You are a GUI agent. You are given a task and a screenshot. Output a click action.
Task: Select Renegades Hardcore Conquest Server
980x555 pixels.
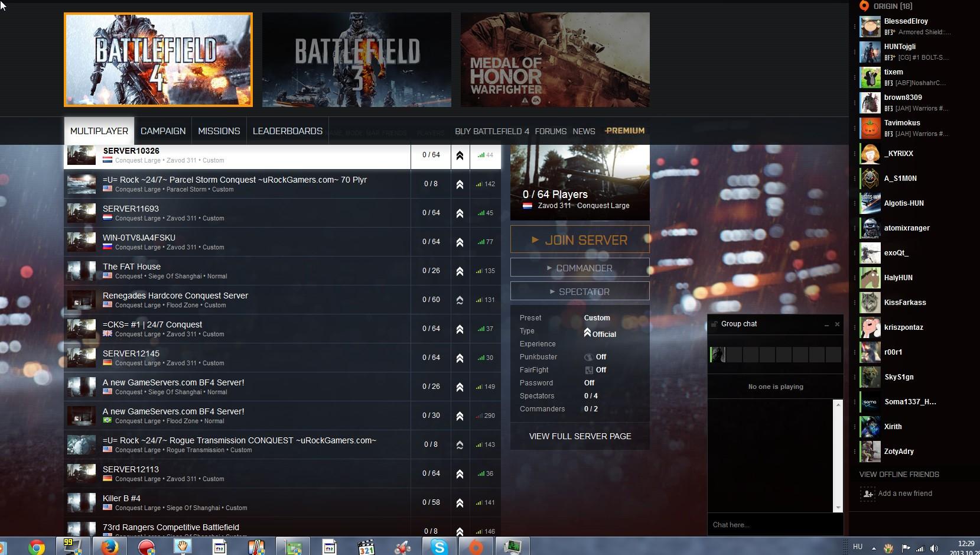[282, 300]
